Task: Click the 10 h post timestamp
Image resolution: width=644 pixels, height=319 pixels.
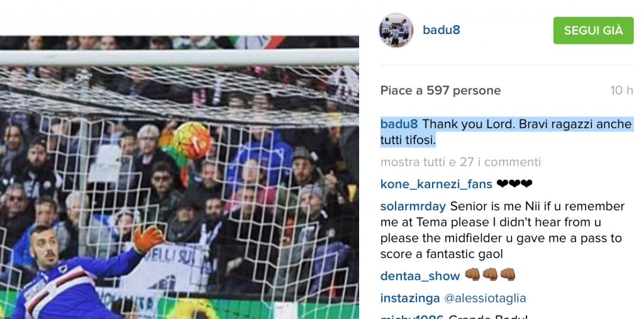Action: pos(621,91)
